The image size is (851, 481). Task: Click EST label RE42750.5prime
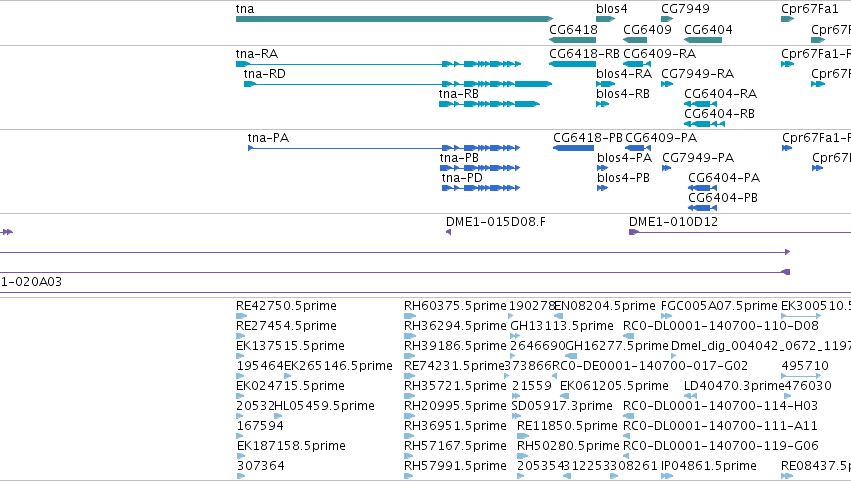(x=286, y=306)
